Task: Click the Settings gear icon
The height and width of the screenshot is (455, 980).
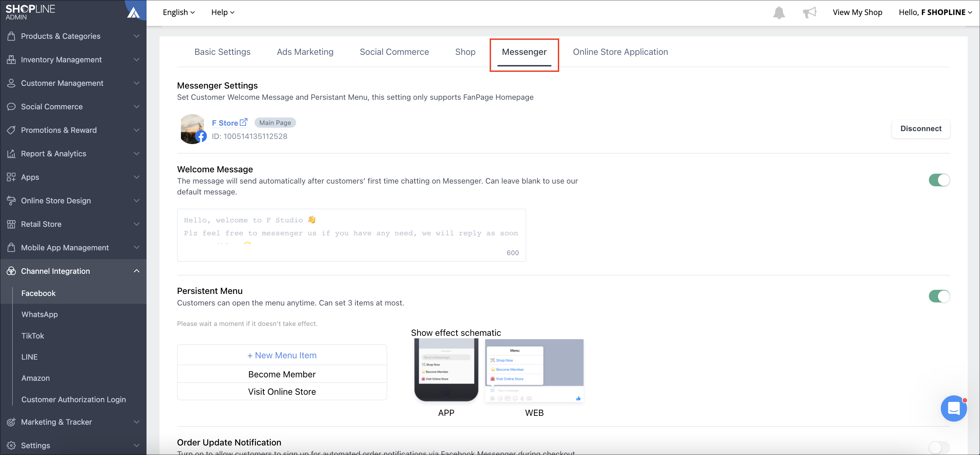Action: pos(11,445)
